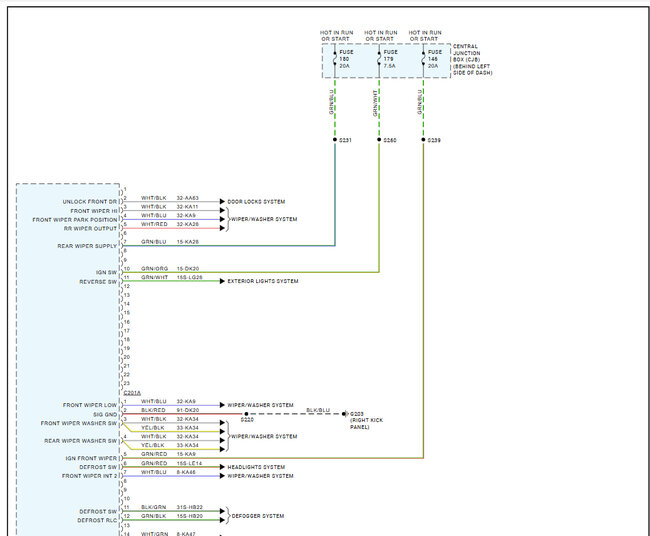Click the 'BLK/RED' wire color label
Screen dimensions: 650x536
click(153, 410)
